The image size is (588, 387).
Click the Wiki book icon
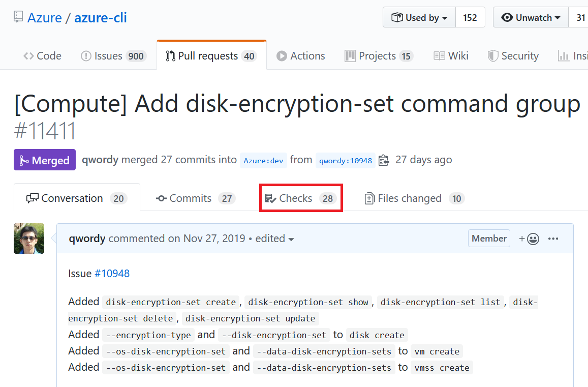439,56
